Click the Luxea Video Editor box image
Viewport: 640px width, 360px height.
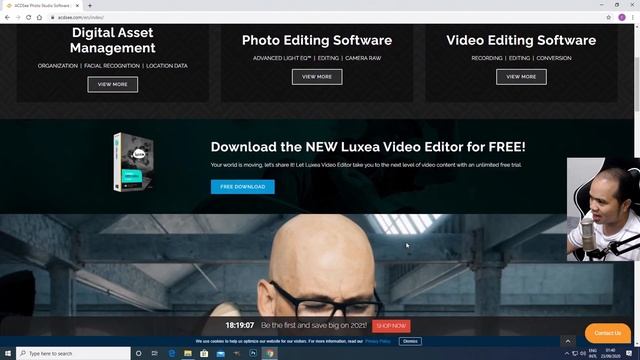pos(133,162)
